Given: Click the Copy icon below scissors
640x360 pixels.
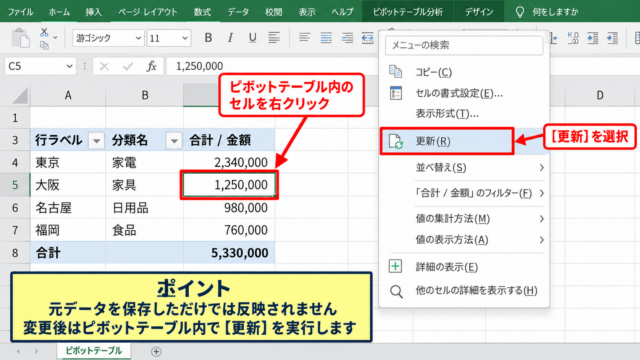Looking at the screenshot, I should 44,44.
